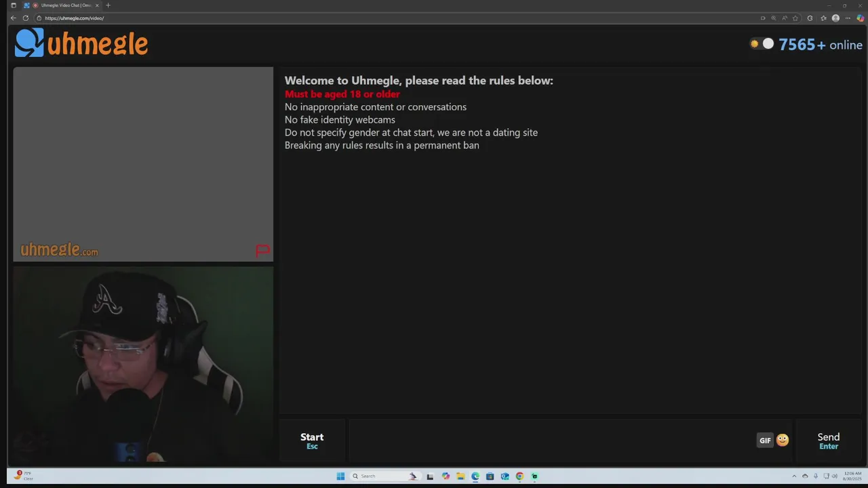868x488 pixels.
Task: Open File Explorer from taskbar
Action: tap(460, 476)
